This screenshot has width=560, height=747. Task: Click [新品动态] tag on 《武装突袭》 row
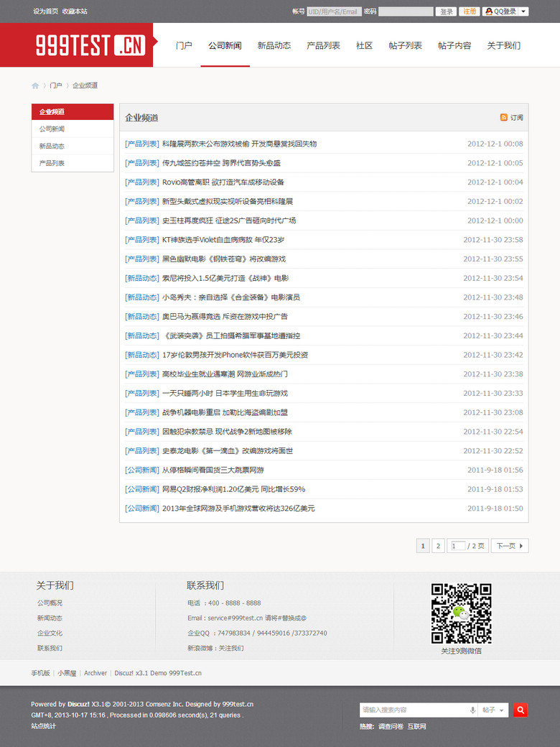click(142, 336)
